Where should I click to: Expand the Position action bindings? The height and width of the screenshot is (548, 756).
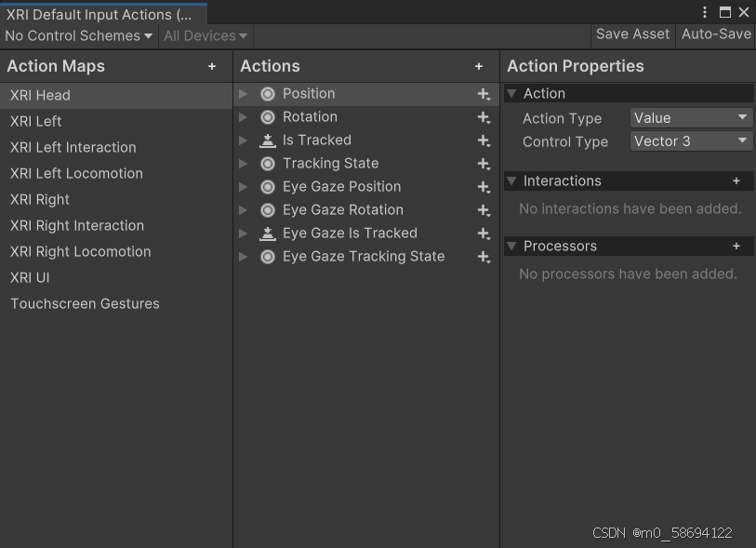click(x=243, y=93)
